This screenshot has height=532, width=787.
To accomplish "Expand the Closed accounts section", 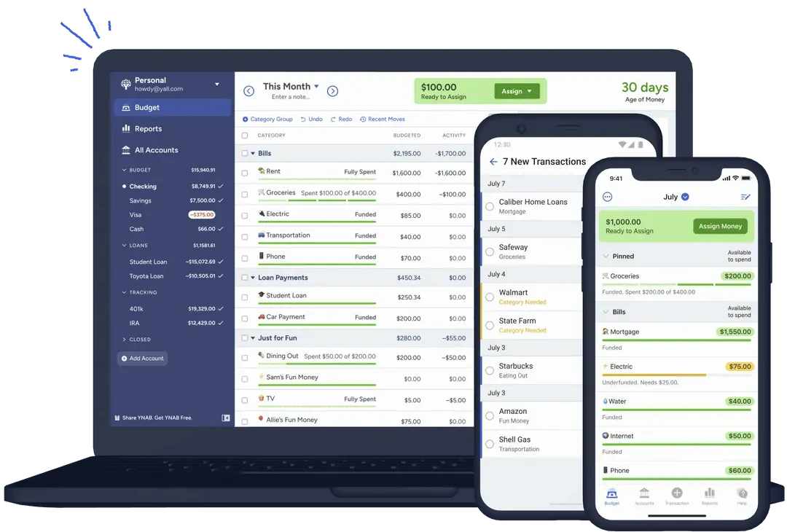I will point(124,340).
